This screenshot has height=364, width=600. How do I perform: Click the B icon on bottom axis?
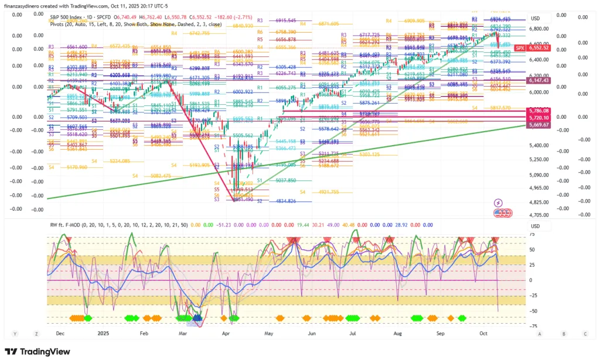564,334
